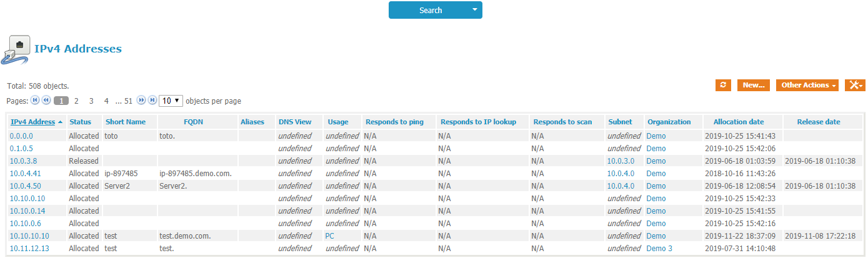The width and height of the screenshot is (868, 263).
Task: Open IP address 10.10.10.10 link
Action: (29, 236)
